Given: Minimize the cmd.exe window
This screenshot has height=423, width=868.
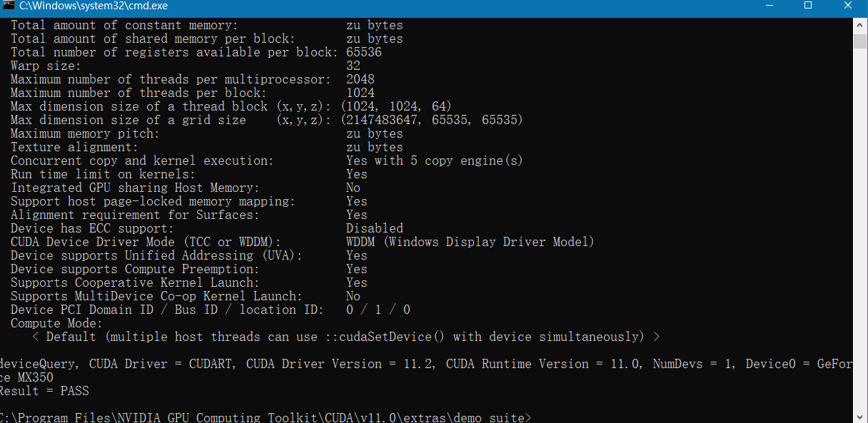Looking at the screenshot, I should tap(774, 6).
